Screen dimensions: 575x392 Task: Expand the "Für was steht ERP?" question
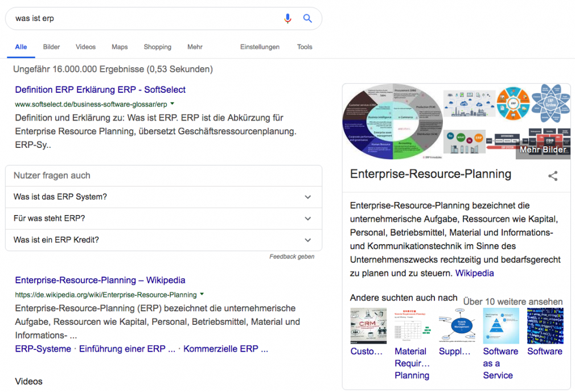pyautogui.click(x=163, y=218)
